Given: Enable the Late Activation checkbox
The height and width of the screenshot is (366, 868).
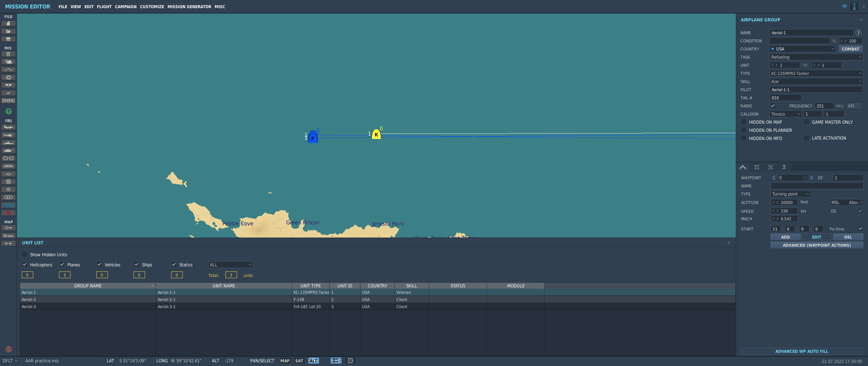Looking at the screenshot, I should (x=807, y=138).
